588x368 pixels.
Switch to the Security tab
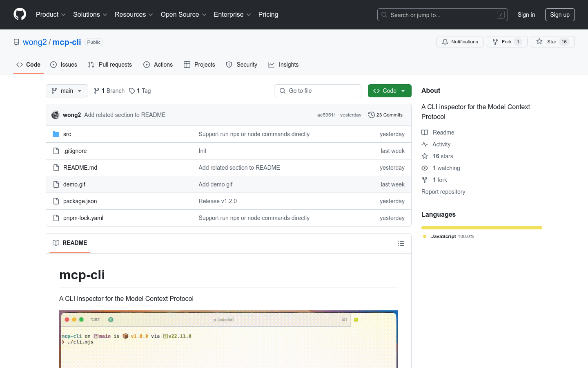pos(242,65)
